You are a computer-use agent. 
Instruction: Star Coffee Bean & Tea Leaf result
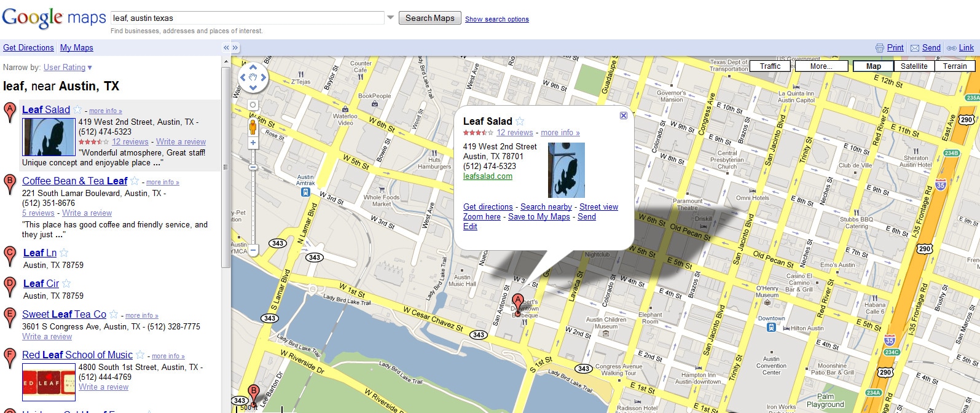click(135, 181)
